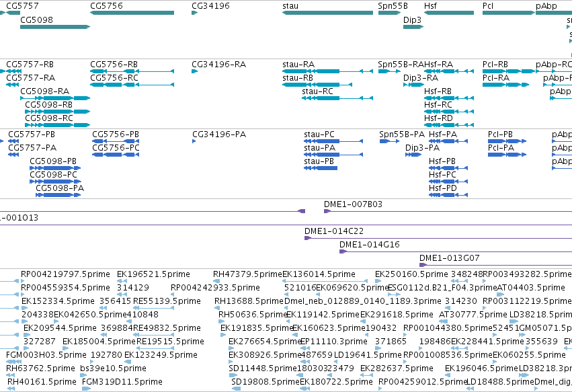Click the DME1-013G07 clone start
Image resolution: width=572 pixels, height=392 pixels.
(x=423, y=266)
